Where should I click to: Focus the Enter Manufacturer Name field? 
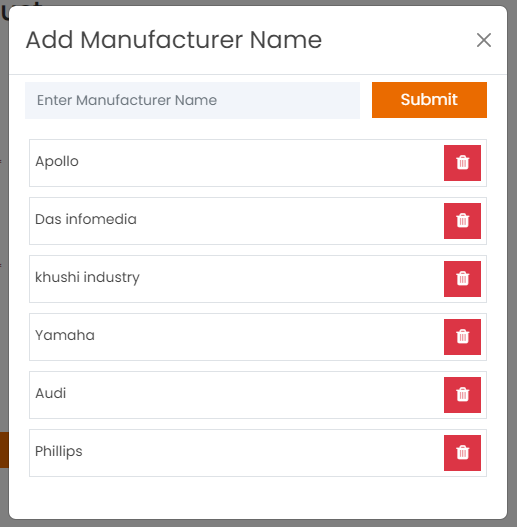coord(192,100)
